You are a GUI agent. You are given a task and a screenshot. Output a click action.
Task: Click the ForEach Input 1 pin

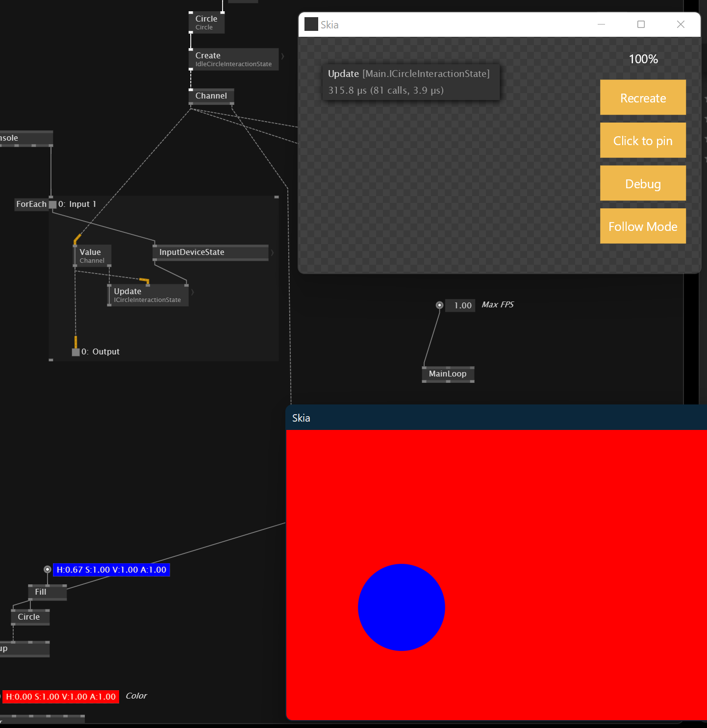tap(52, 204)
